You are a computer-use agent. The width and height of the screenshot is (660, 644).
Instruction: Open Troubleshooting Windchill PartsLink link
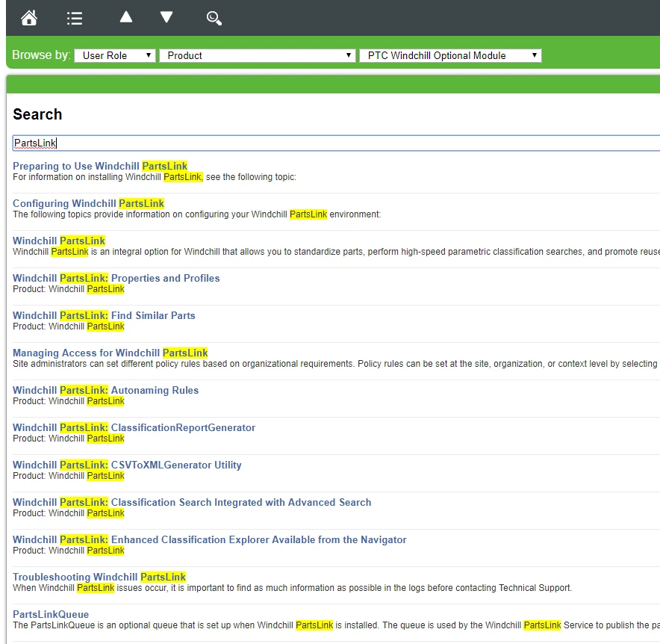(99, 577)
